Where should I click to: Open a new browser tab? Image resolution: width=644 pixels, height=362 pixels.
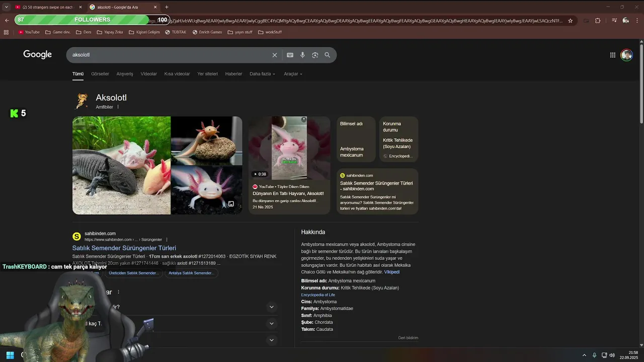coord(167,7)
